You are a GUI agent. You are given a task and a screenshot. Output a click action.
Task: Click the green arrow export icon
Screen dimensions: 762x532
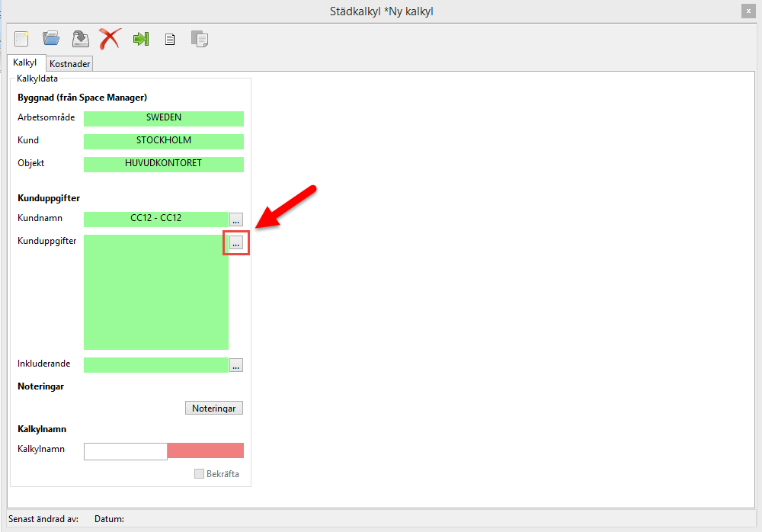[x=141, y=39]
